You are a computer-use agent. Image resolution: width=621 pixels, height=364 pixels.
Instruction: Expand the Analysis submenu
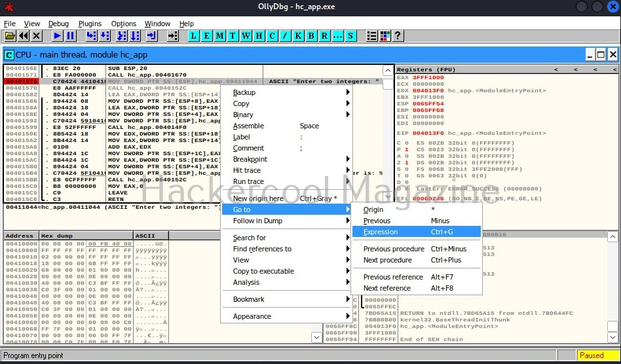(x=286, y=282)
